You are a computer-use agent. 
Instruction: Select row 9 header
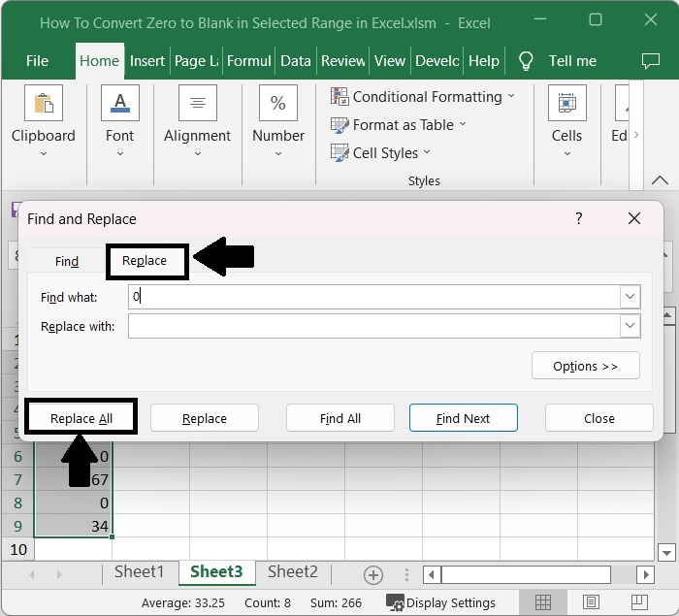18,526
